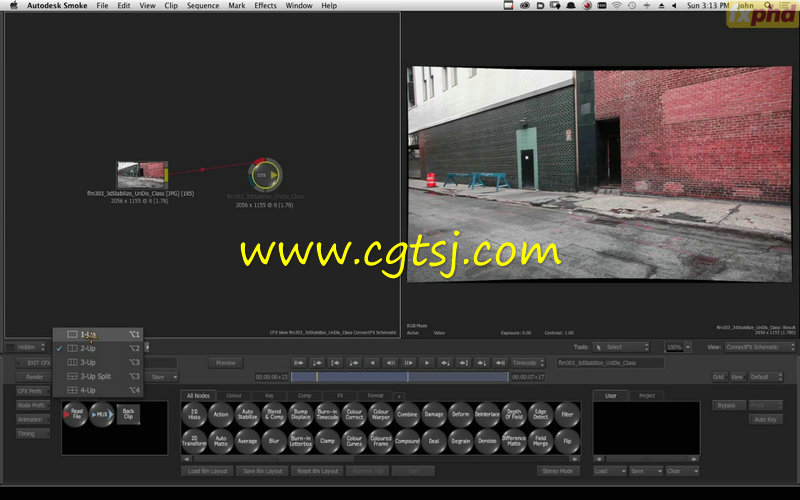The image size is (800, 500).
Task: Switch to the Project bin tab
Action: [647, 396]
